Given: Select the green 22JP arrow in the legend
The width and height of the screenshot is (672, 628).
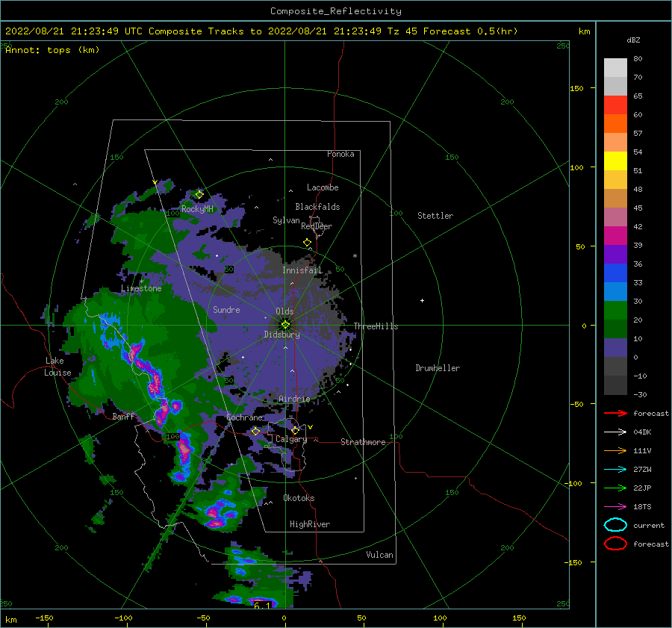Looking at the screenshot, I should click(x=615, y=488).
